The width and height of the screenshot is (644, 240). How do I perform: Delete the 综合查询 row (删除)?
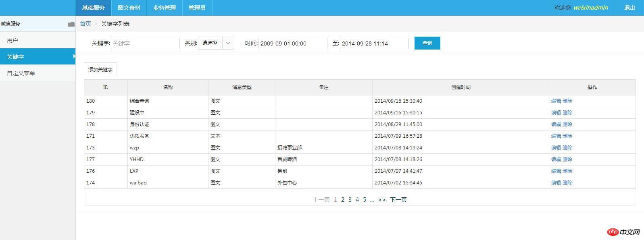(x=567, y=101)
